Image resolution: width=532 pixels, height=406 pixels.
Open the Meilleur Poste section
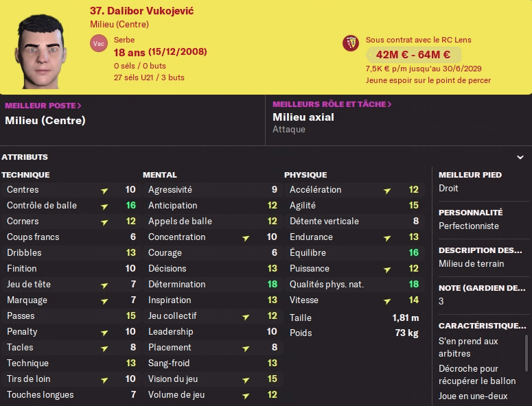click(43, 106)
